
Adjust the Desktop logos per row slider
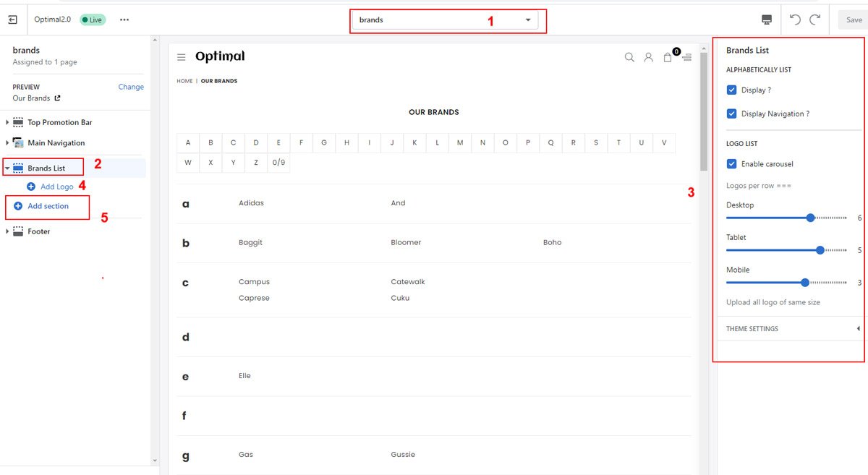point(810,218)
